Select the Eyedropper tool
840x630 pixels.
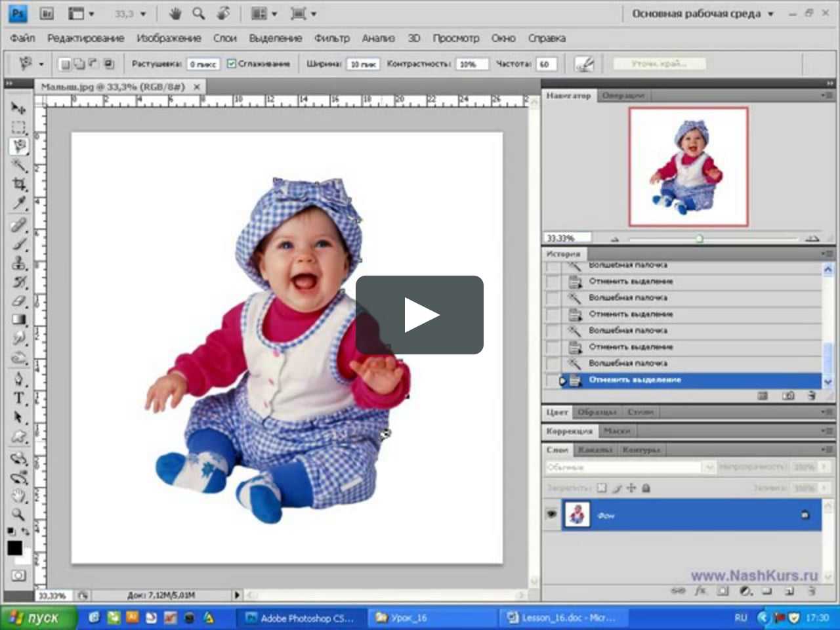click(x=18, y=203)
